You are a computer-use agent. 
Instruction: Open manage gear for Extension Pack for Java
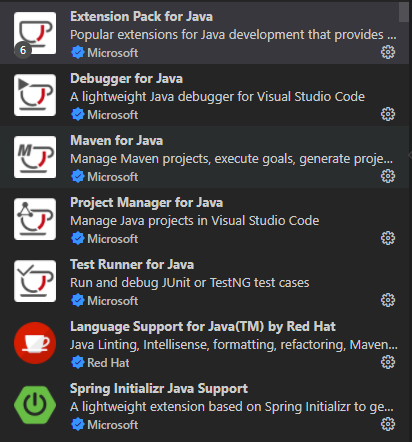388,52
